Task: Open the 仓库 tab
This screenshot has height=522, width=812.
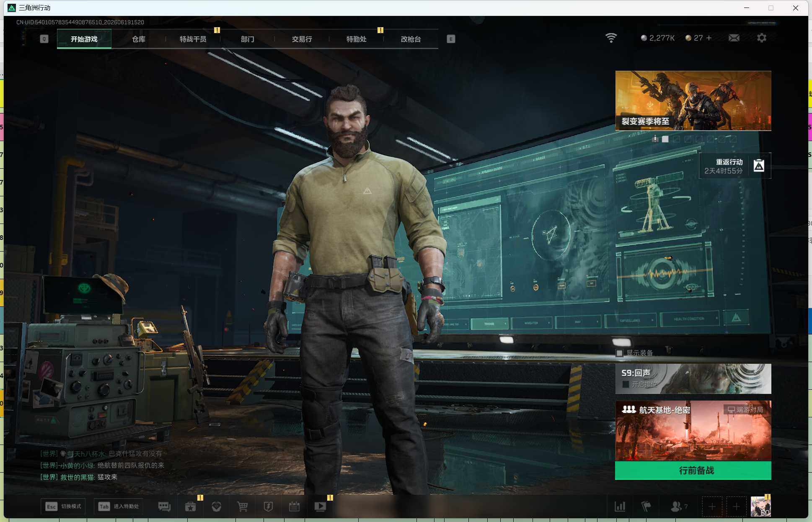Action: [x=139, y=39]
